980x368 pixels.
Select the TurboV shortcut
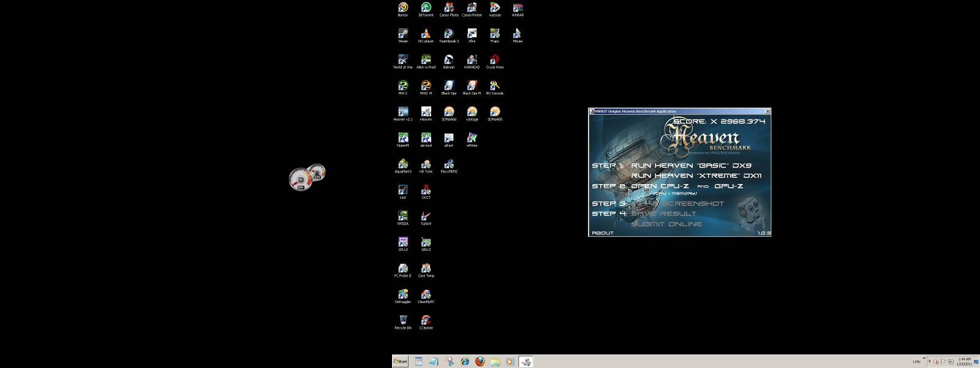426,218
